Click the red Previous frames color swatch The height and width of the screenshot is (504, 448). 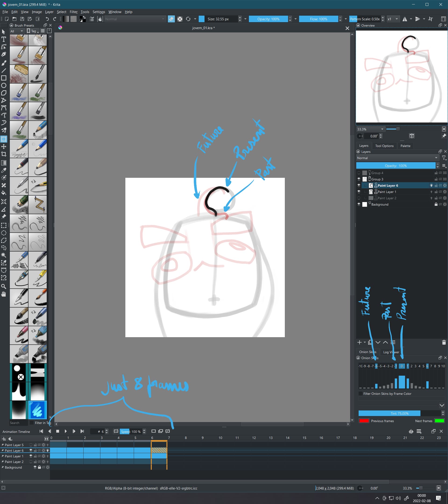[x=364, y=421]
